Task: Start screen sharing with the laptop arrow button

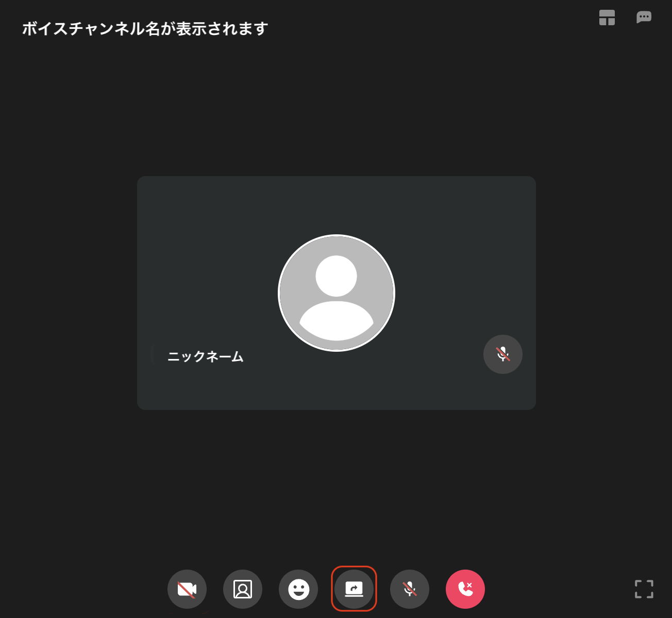Action: tap(354, 589)
